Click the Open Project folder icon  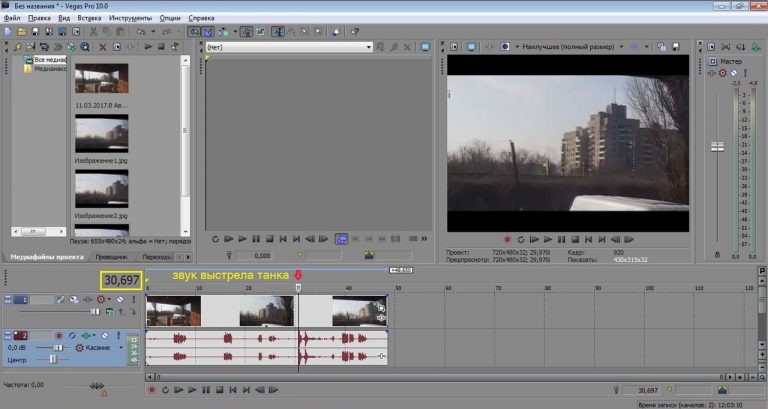(21, 32)
